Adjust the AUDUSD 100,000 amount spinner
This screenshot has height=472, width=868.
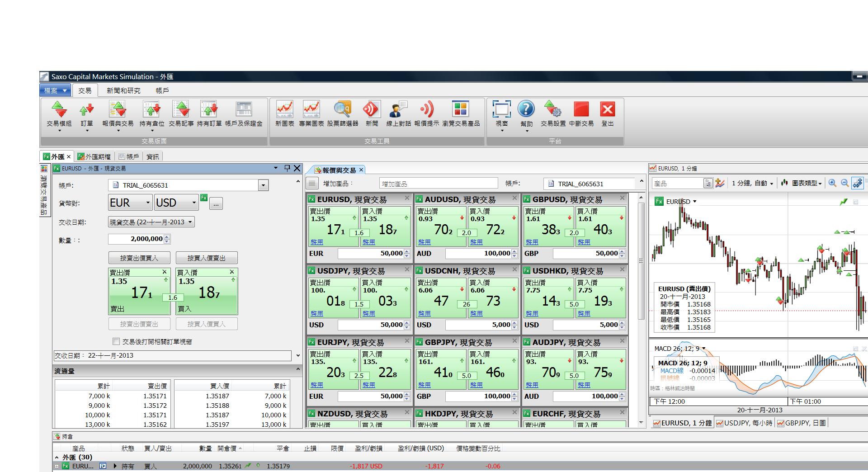514,254
